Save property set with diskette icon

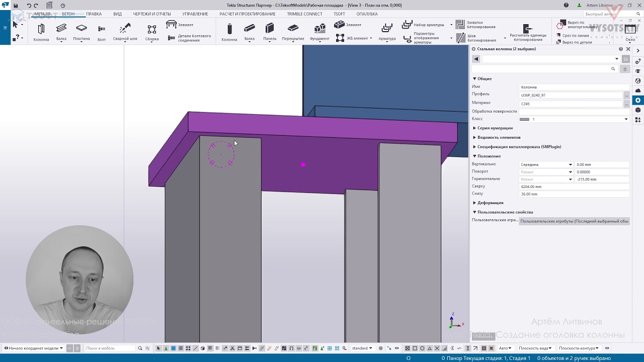[x=626, y=59]
